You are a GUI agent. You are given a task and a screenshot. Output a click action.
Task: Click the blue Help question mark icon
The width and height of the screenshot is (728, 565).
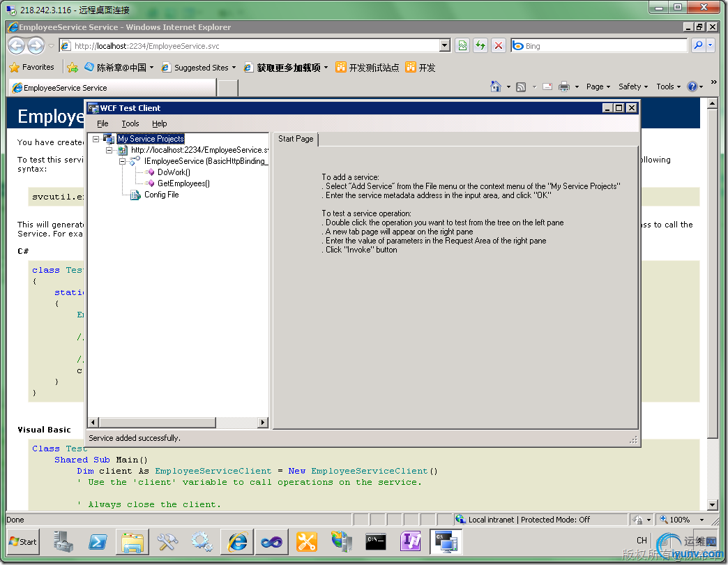coord(692,86)
